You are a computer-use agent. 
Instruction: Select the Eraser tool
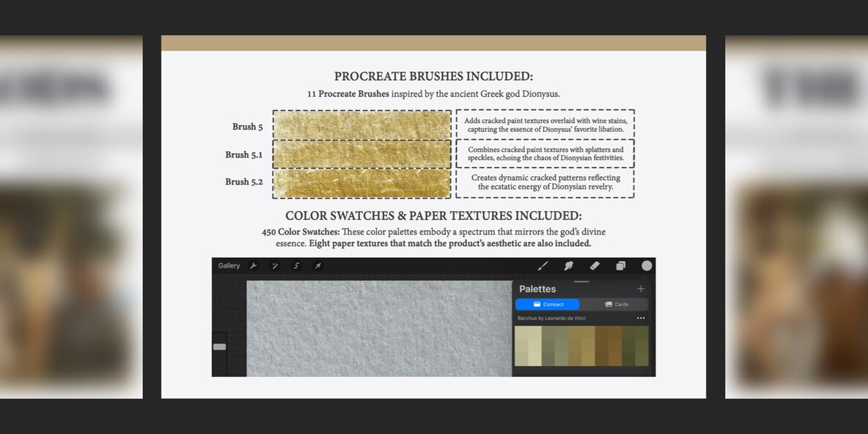pyautogui.click(x=595, y=266)
